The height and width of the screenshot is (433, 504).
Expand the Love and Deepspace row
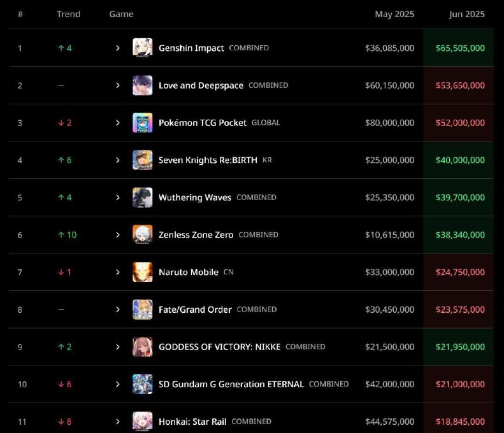(x=118, y=86)
